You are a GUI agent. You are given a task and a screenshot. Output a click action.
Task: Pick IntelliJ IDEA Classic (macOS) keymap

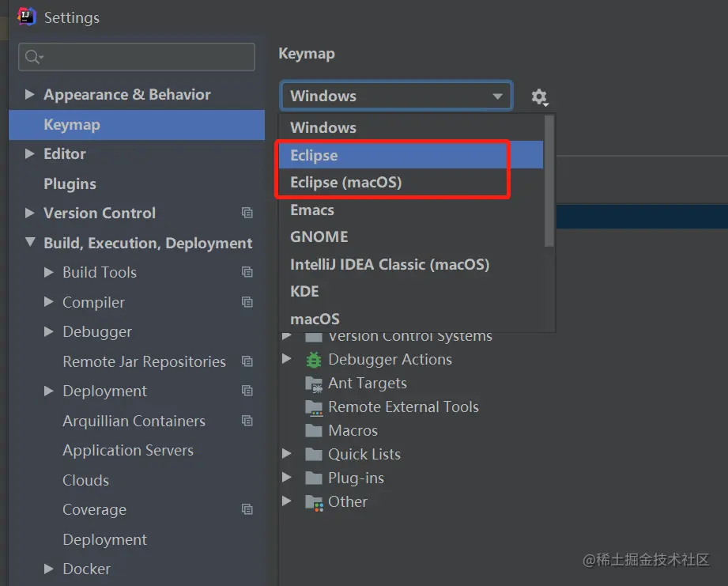[x=390, y=265]
